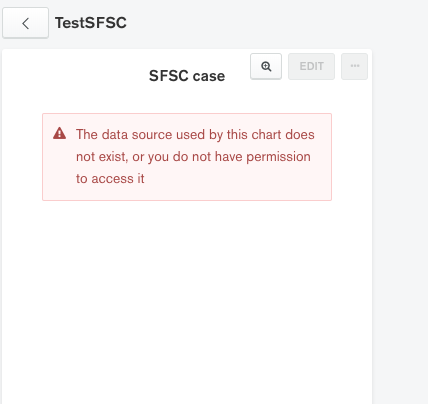Viewport: 428px width, 404px height.
Task: Click the data source error message text
Action: click(195, 157)
